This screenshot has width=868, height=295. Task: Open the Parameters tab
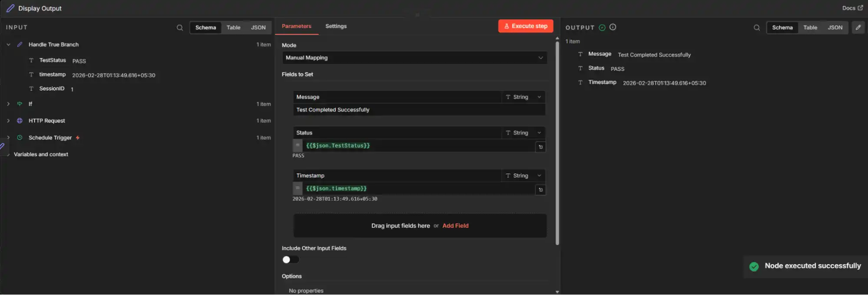coord(297,26)
